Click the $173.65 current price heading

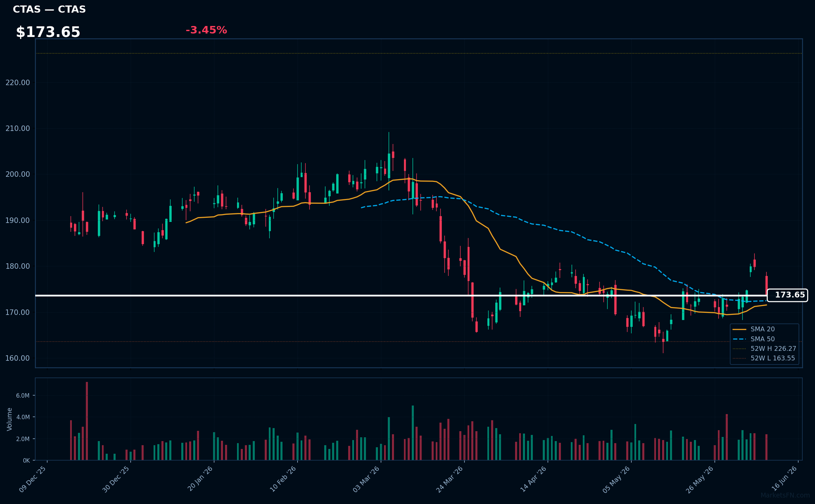48,32
